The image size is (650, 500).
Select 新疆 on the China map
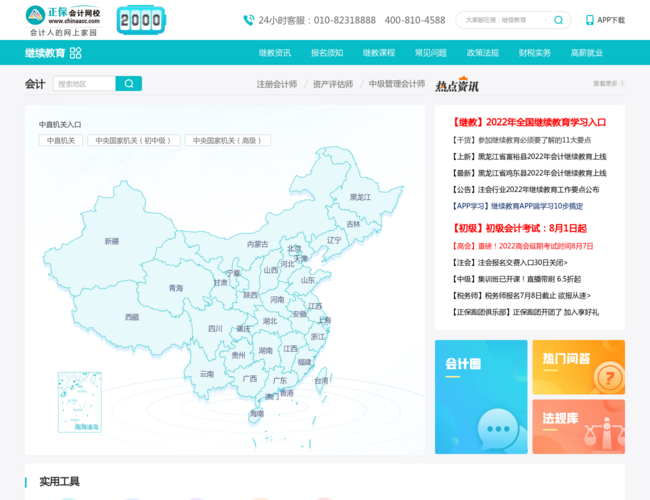pyautogui.click(x=111, y=241)
